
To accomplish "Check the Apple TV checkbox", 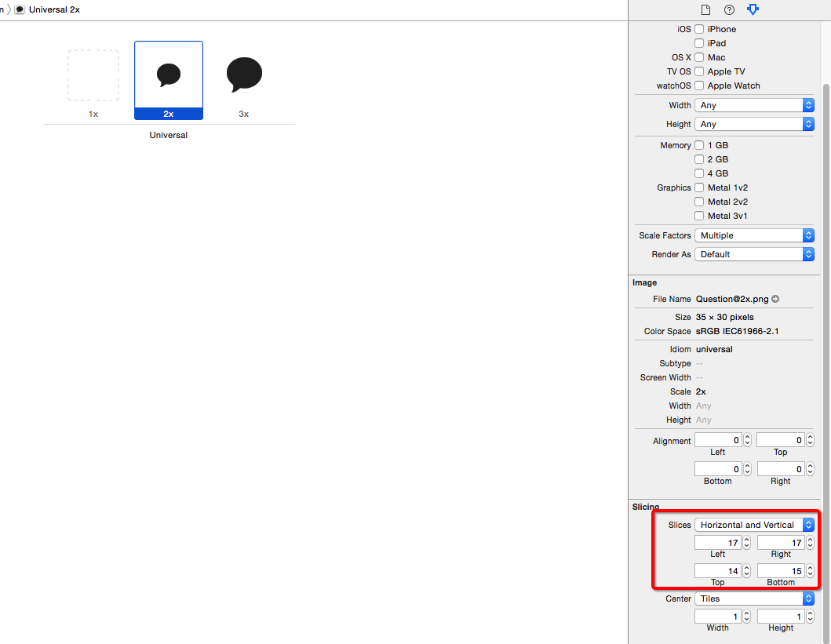I will tap(699, 71).
